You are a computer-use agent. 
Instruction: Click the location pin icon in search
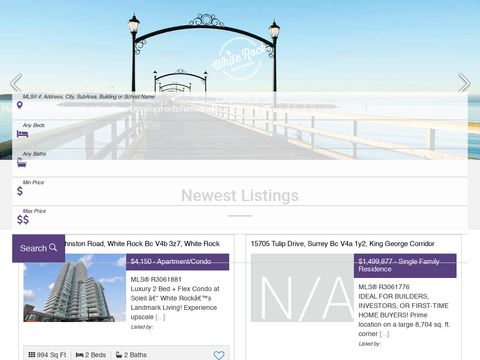coord(20,105)
